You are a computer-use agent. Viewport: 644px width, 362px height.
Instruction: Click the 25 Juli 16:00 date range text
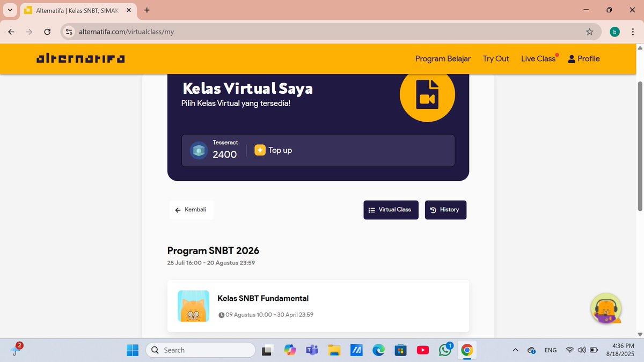[211, 263]
